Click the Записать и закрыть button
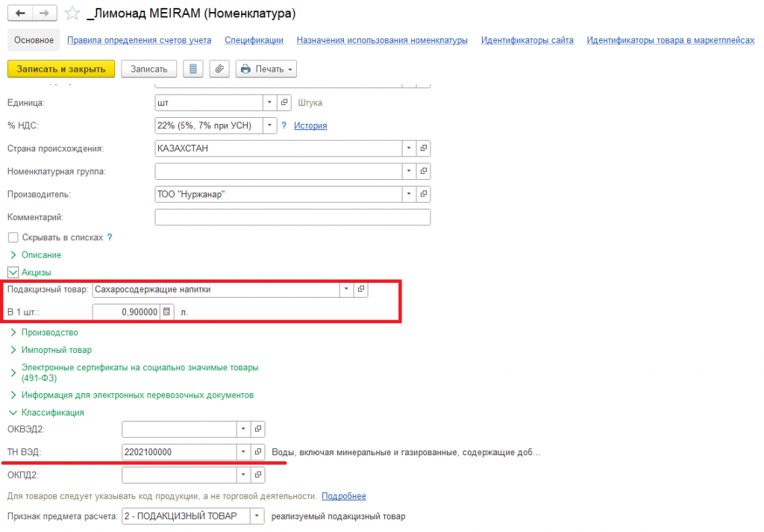The height and width of the screenshot is (532, 764). (61, 69)
